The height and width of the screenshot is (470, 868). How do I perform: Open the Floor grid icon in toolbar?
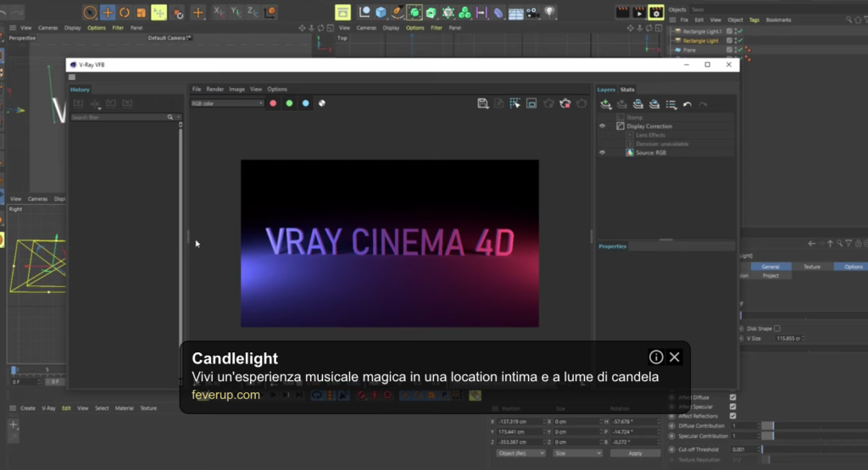515,12
